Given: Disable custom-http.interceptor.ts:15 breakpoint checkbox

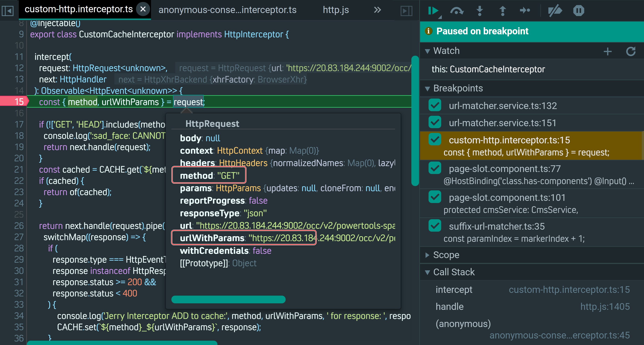Looking at the screenshot, I should point(435,140).
